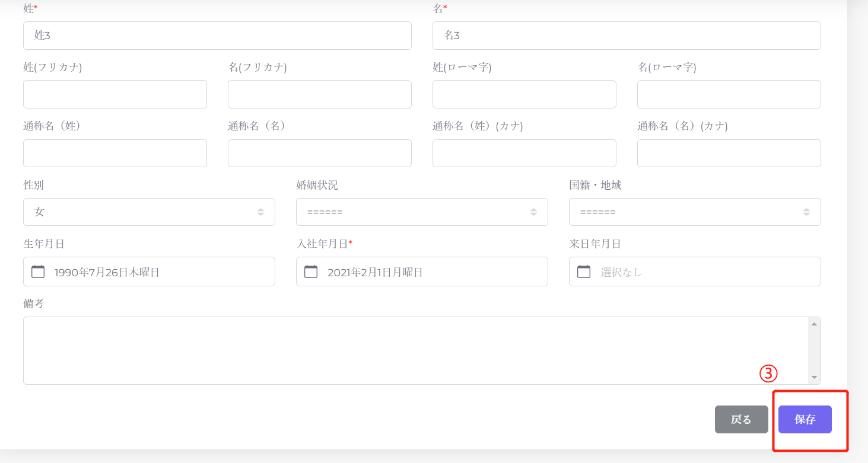The image size is (868, 463).
Task: Select the 名(ローマ字) input box
Action: pyautogui.click(x=729, y=94)
